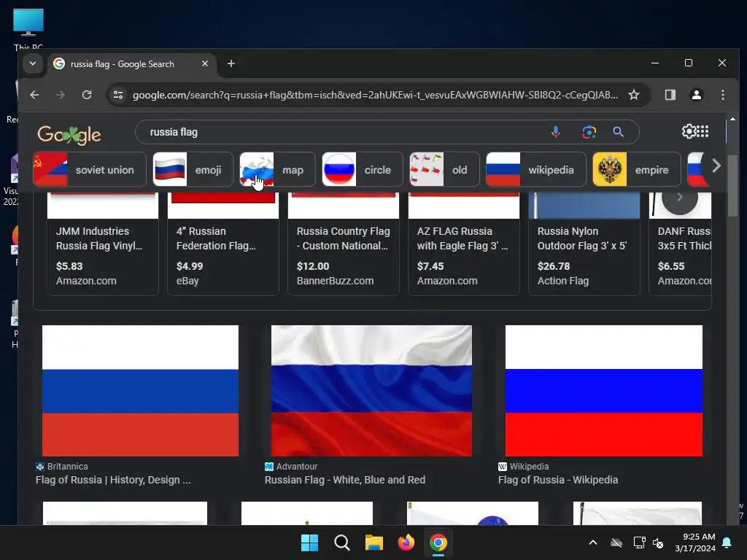Open the Chrome profile icon
This screenshot has width=747, height=560.
click(697, 95)
